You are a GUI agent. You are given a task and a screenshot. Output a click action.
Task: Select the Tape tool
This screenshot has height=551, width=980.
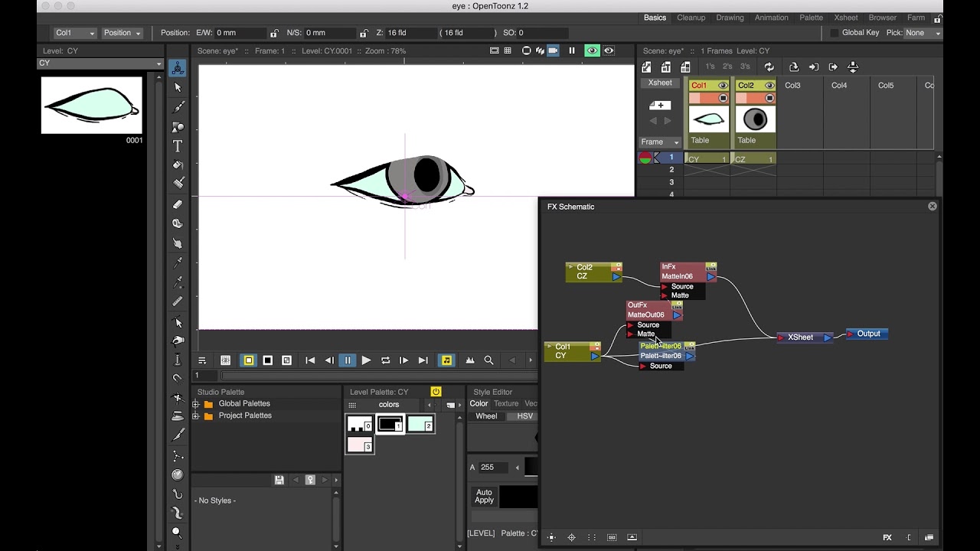coord(178,223)
